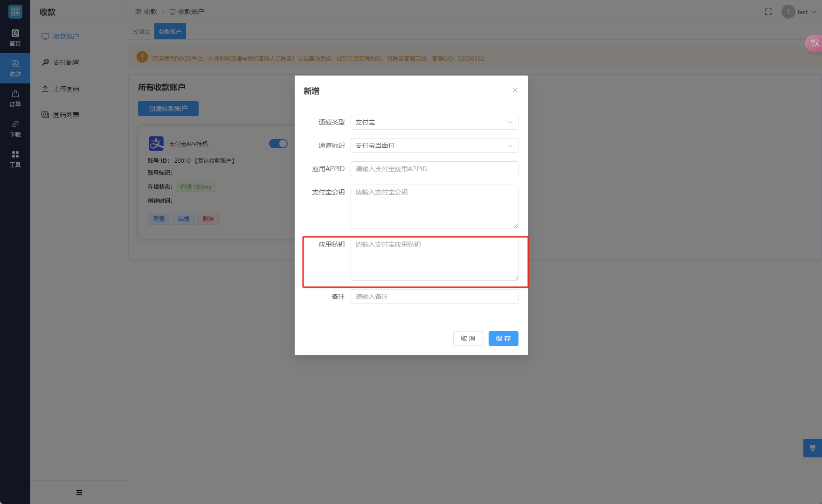
Task: Toggle the 支付宝APP挂机 account switch
Action: (278, 144)
